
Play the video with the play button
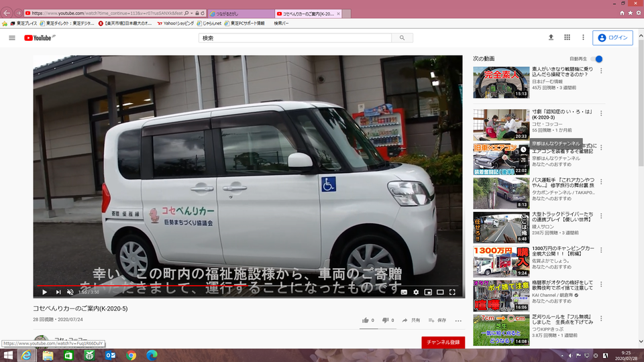[x=44, y=292]
